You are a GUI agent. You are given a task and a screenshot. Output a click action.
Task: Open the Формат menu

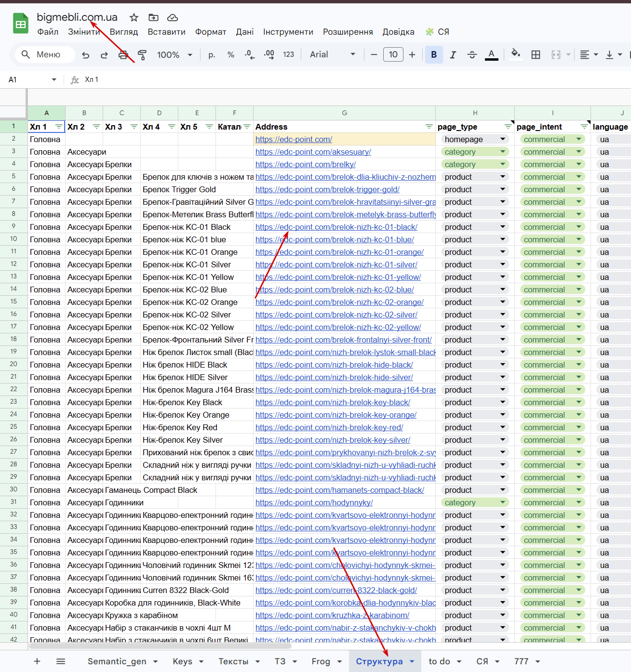[x=211, y=32]
